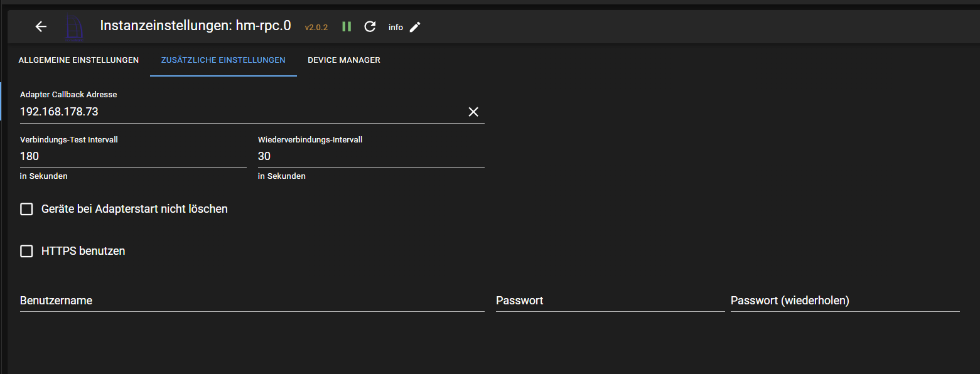Screen dimensions: 980x374
Task: Click the hm-rpc adapter logo
Action: pyautogui.click(x=75, y=28)
